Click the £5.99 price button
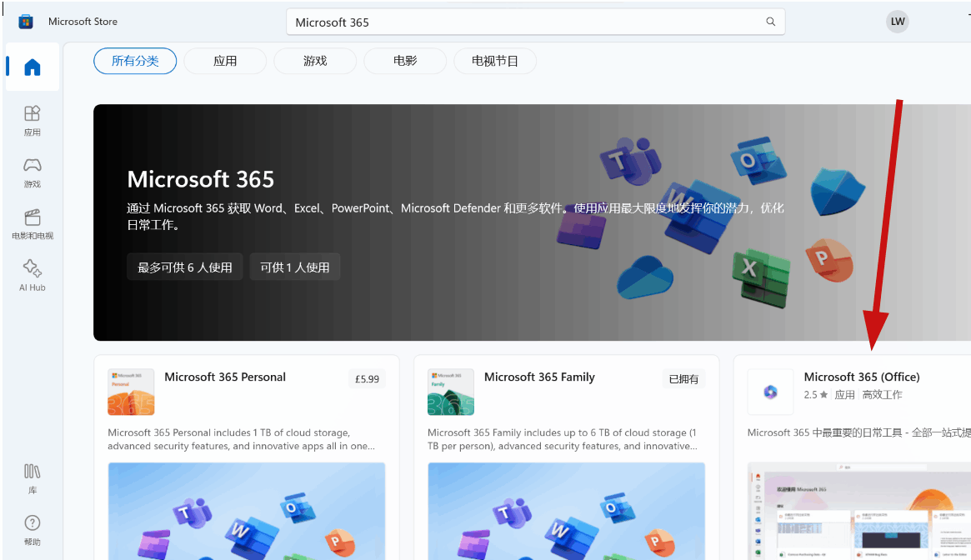 [367, 379]
